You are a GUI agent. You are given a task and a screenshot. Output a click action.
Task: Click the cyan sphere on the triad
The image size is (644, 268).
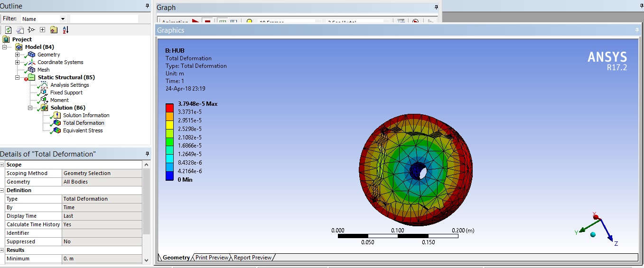click(593, 234)
